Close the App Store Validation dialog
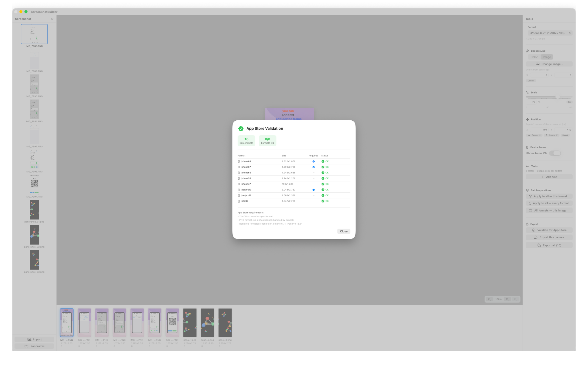The image size is (588, 367). (344, 231)
